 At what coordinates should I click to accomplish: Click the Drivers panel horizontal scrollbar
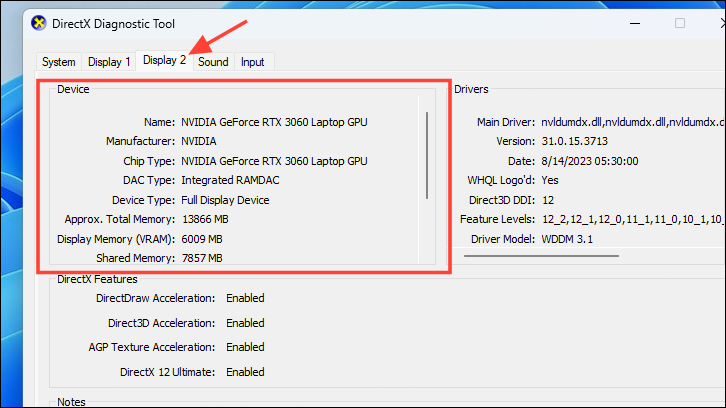(x=541, y=256)
